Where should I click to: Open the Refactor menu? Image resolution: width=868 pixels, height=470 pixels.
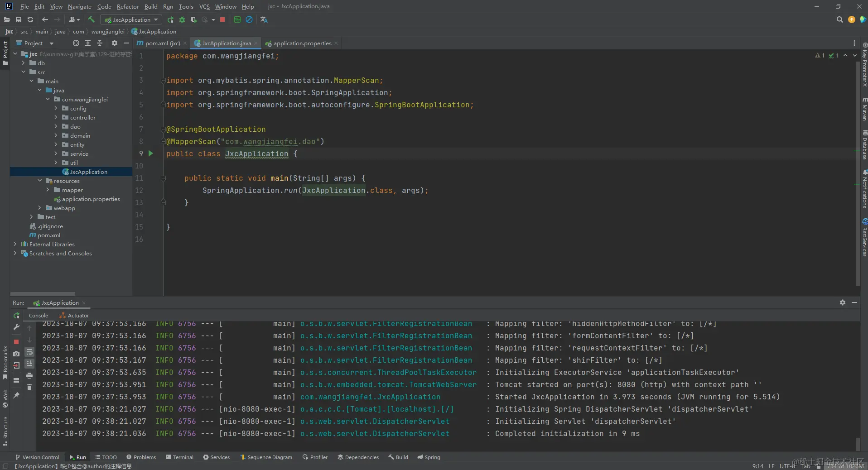click(x=128, y=6)
